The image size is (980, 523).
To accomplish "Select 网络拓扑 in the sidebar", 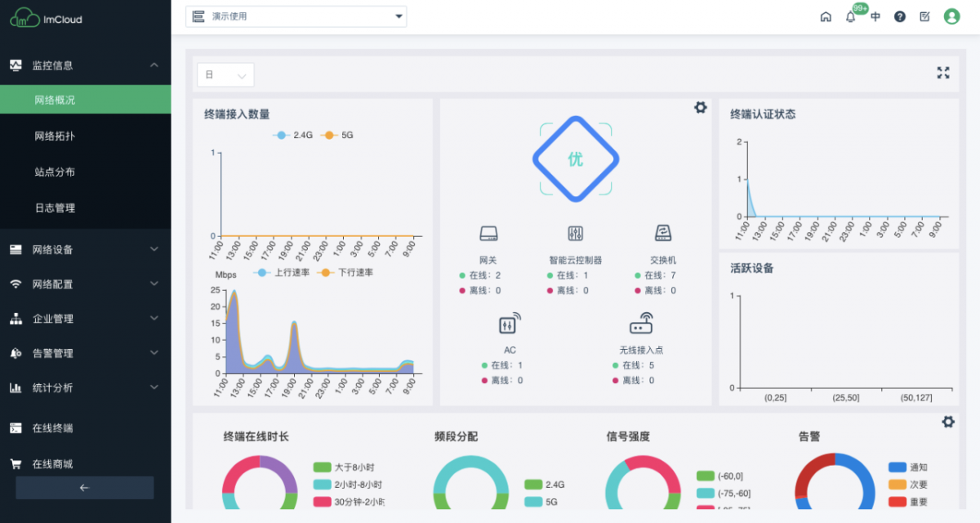I will [55, 136].
